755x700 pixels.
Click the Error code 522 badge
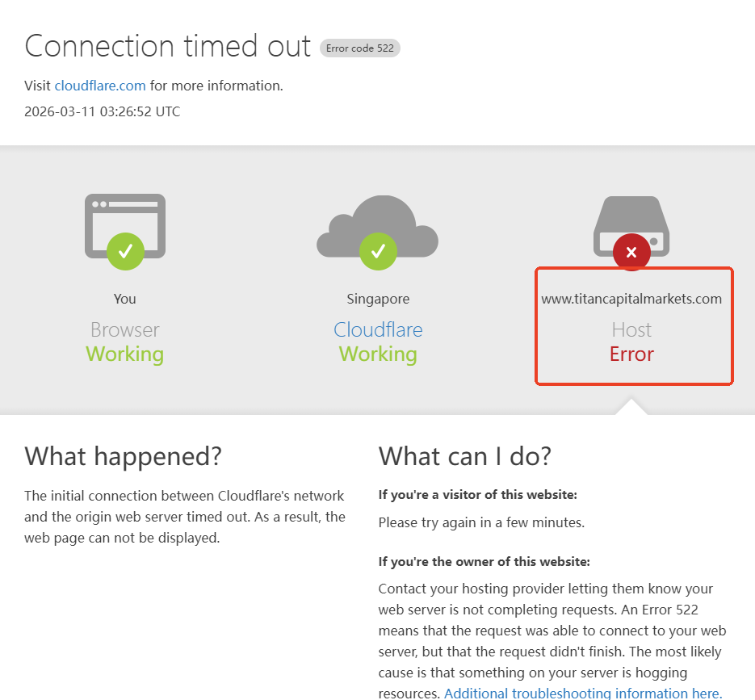pyautogui.click(x=360, y=48)
